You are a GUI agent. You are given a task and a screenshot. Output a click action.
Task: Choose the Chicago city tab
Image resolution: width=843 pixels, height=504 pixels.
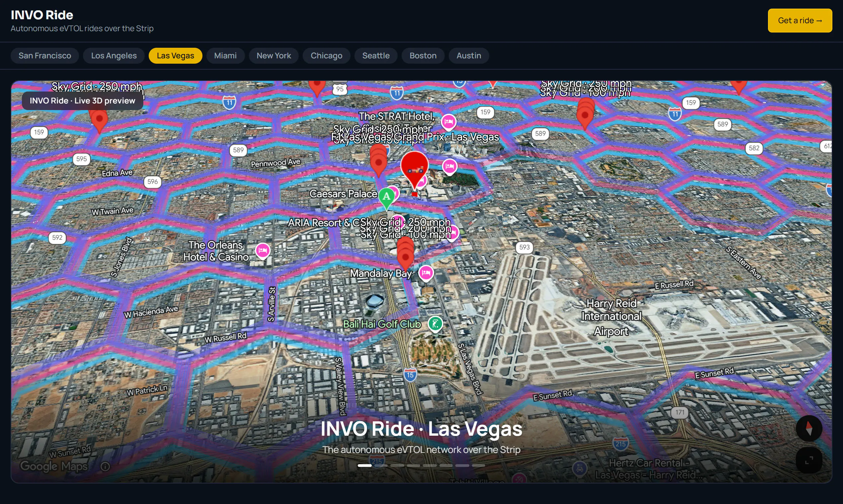click(x=326, y=56)
